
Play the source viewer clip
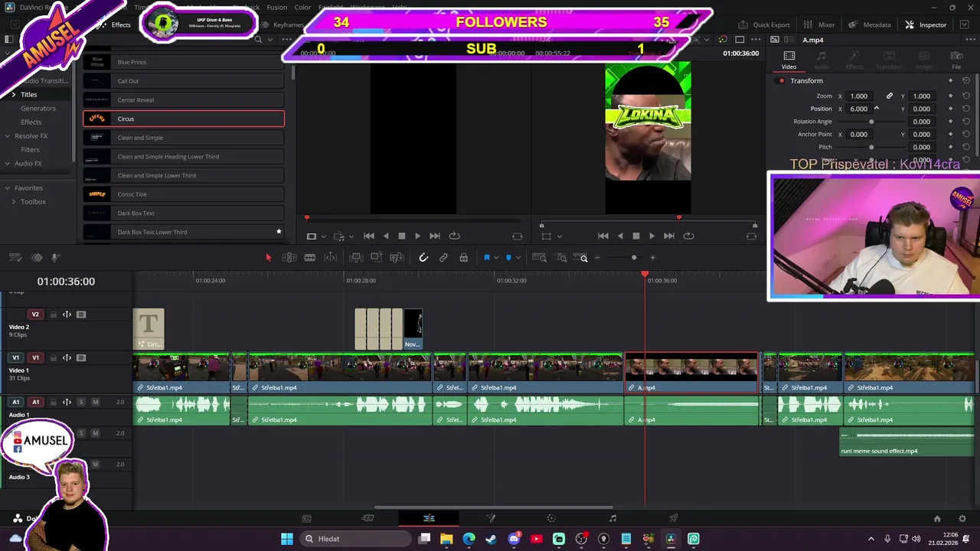click(x=417, y=236)
